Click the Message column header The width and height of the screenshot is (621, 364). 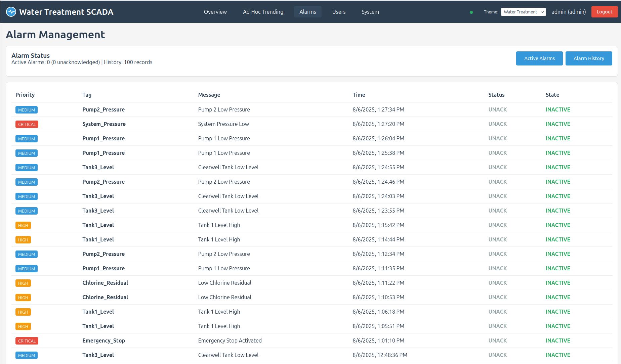click(209, 95)
